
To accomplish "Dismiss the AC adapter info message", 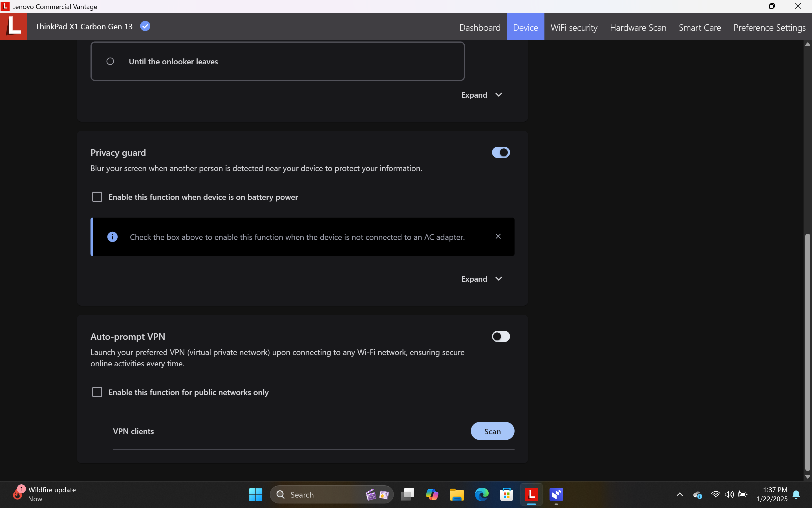I will pyautogui.click(x=498, y=237).
